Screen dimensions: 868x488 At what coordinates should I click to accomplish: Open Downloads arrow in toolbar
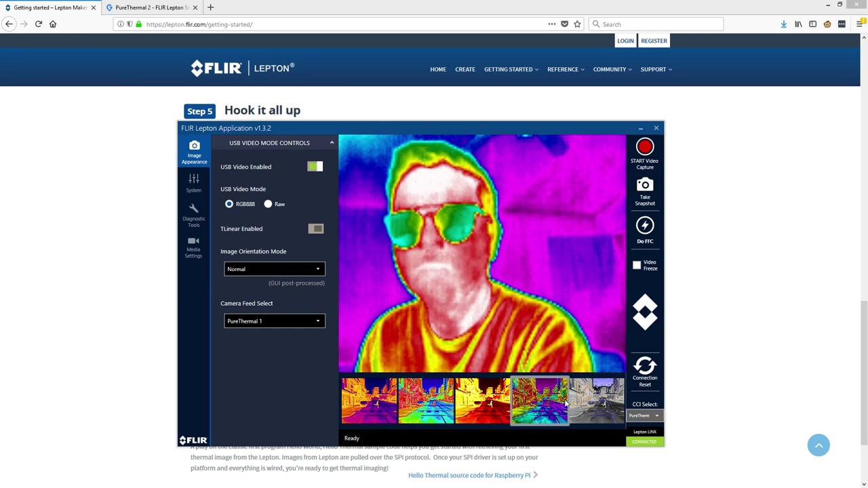pyautogui.click(x=784, y=24)
